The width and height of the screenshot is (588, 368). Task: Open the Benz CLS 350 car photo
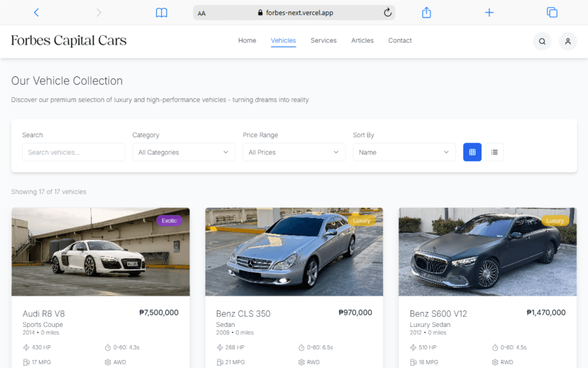294,251
